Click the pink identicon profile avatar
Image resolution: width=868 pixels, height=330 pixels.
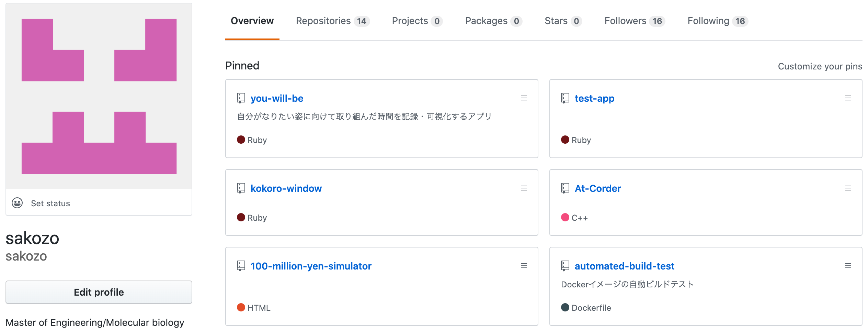[99, 96]
